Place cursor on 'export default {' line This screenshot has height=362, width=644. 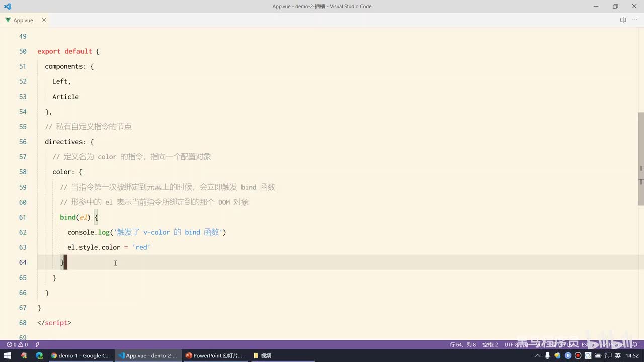pyautogui.click(x=68, y=51)
